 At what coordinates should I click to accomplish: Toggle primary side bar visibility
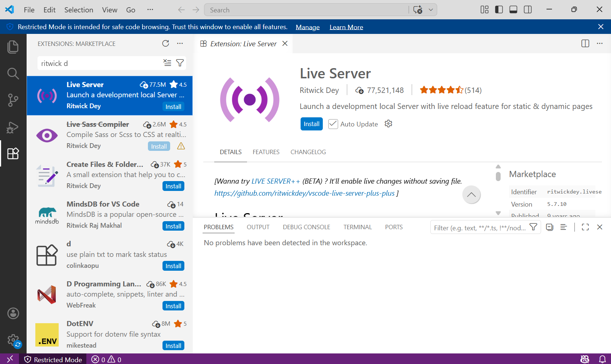pos(499,9)
